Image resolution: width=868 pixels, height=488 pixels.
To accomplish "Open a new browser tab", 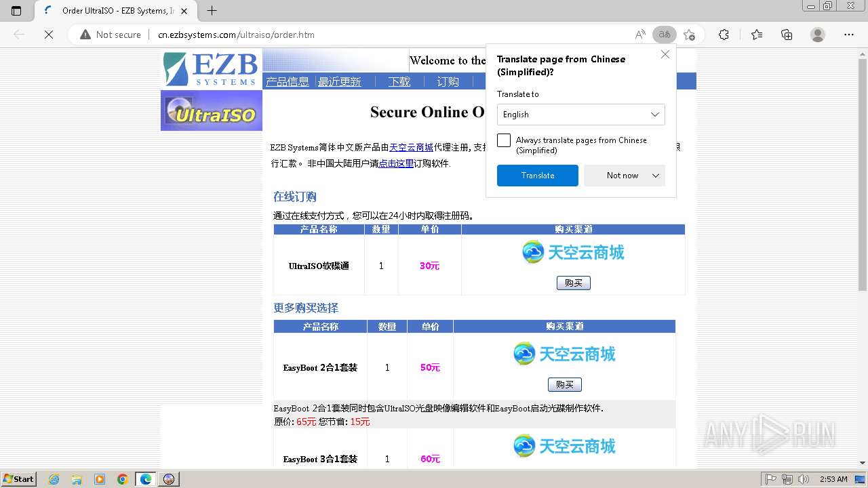I will tap(212, 11).
